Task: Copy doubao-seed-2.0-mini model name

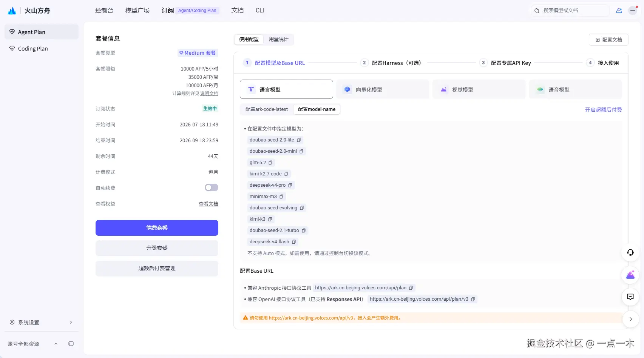Action: [301, 151]
